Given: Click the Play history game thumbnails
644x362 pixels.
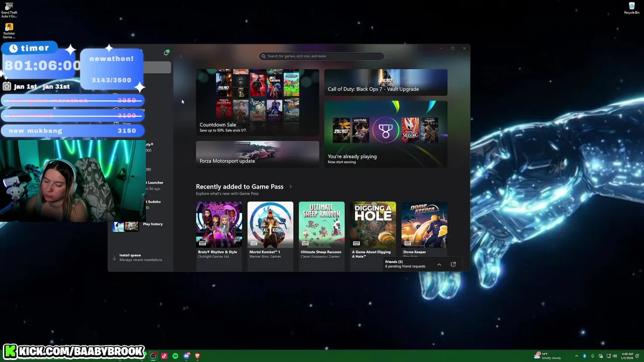Looking at the screenshot, I should (125, 226).
